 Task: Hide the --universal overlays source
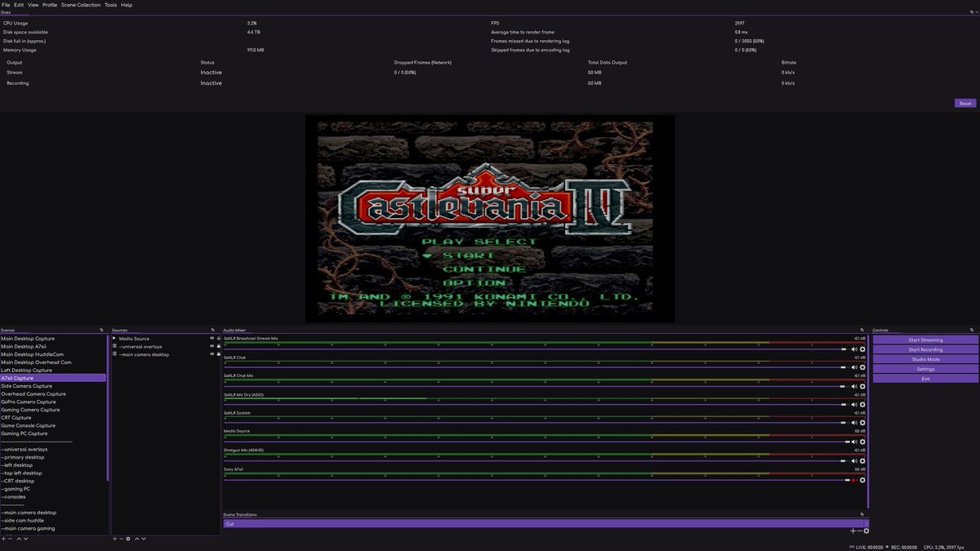212,346
